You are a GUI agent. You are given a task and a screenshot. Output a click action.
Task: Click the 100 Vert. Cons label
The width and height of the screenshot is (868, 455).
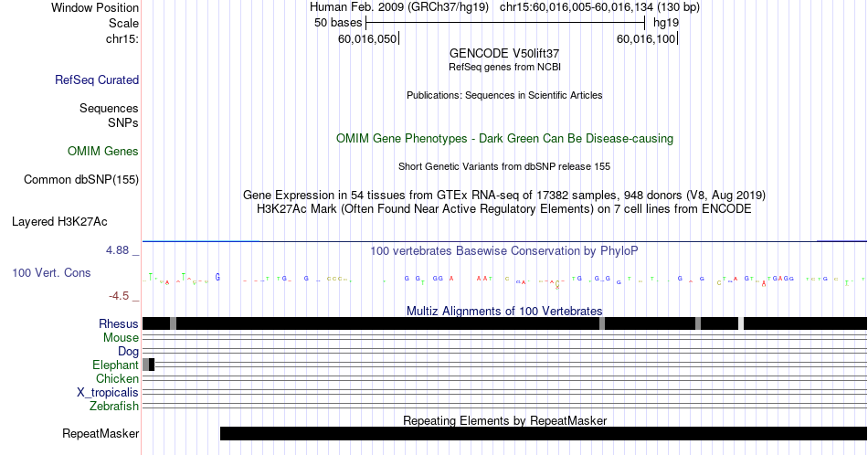51,272
